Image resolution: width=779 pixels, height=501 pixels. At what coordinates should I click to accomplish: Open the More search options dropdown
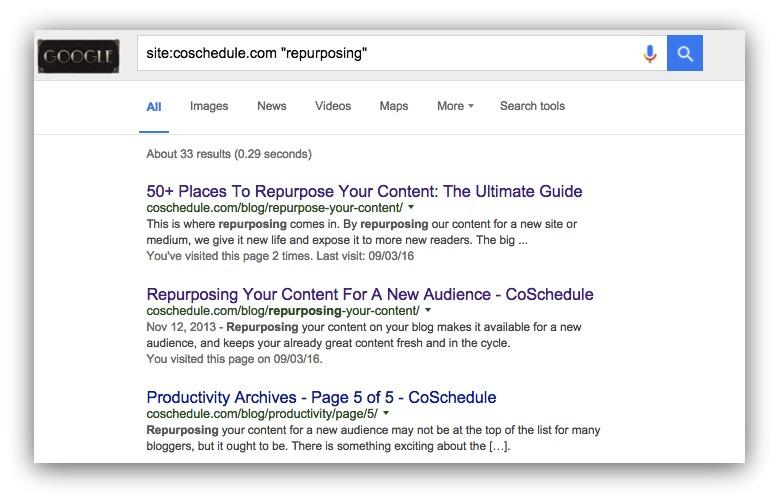point(455,106)
